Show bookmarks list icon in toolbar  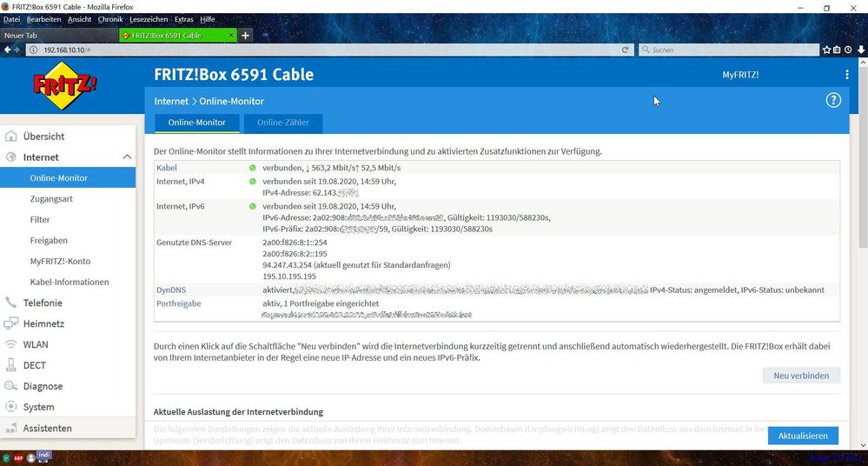(837, 50)
